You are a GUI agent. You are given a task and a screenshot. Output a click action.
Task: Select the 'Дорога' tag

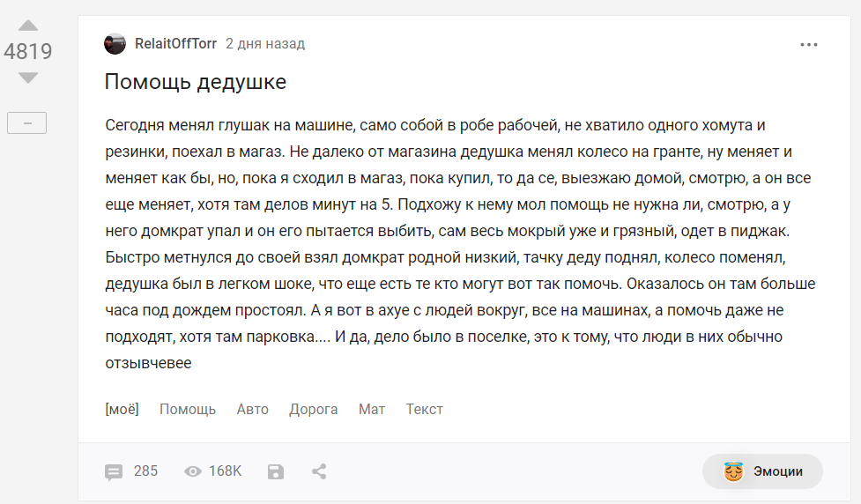point(314,409)
